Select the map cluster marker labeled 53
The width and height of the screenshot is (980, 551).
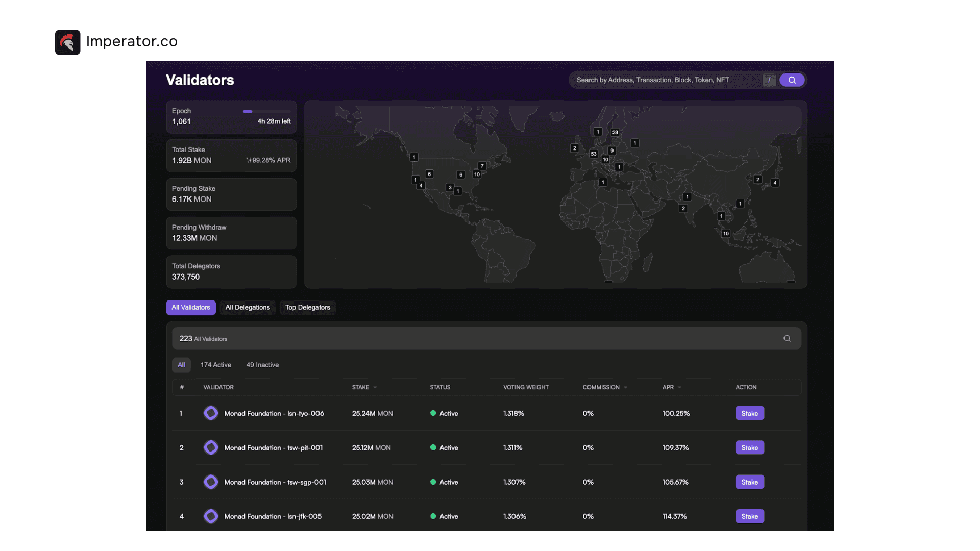594,154
